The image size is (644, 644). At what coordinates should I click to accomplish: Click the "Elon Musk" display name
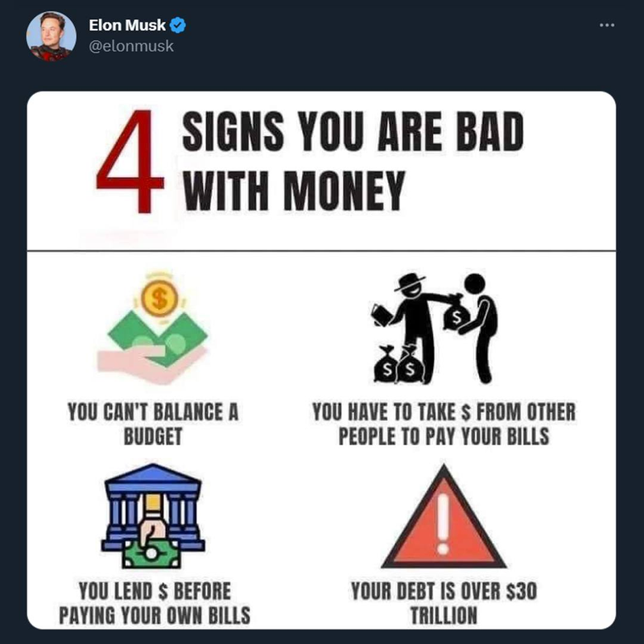tap(127, 26)
